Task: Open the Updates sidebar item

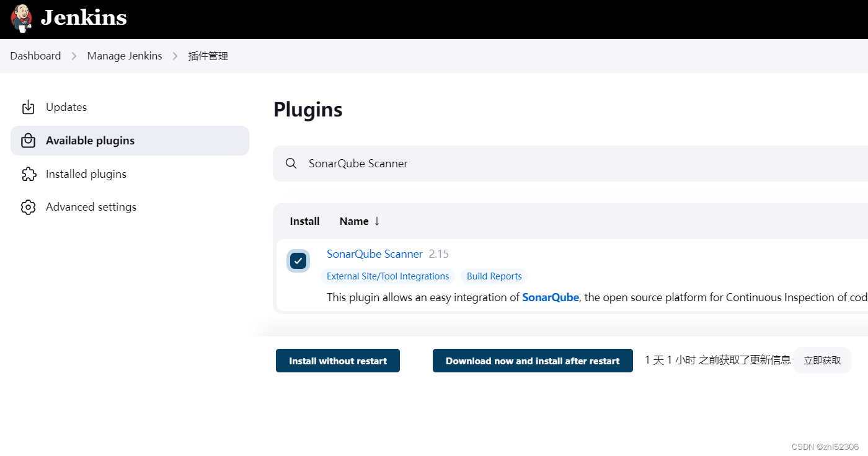Action: [130, 107]
